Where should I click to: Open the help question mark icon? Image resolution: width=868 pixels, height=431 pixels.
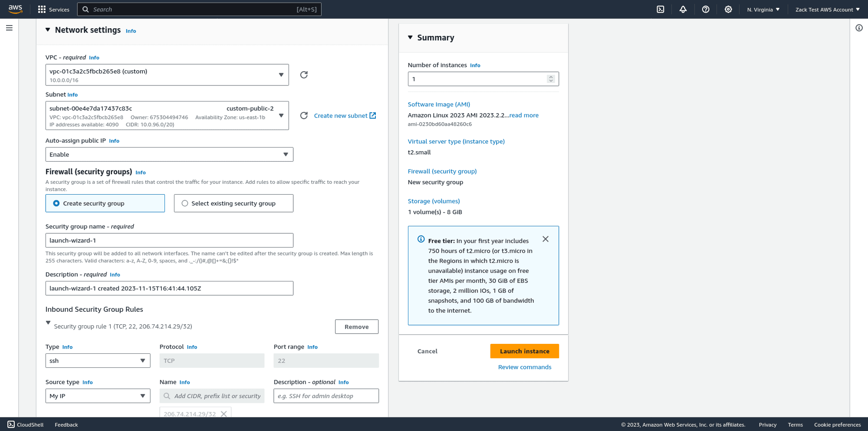(706, 9)
